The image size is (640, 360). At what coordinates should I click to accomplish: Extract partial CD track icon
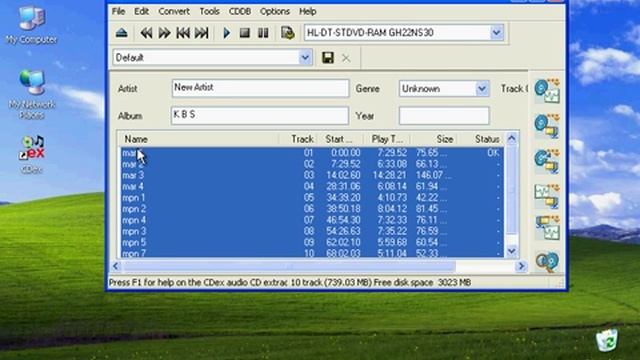pos(547,161)
